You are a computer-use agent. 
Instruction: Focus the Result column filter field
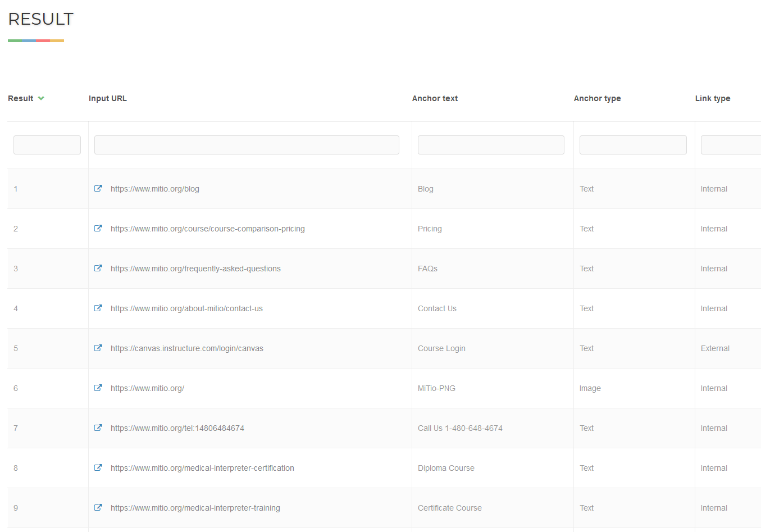pos(47,145)
